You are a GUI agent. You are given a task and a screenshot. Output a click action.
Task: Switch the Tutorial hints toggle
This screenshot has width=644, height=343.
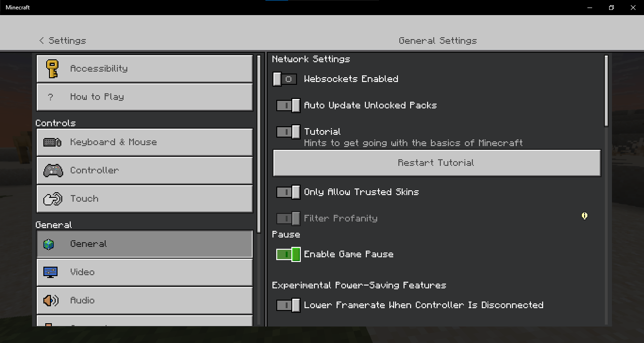click(289, 132)
